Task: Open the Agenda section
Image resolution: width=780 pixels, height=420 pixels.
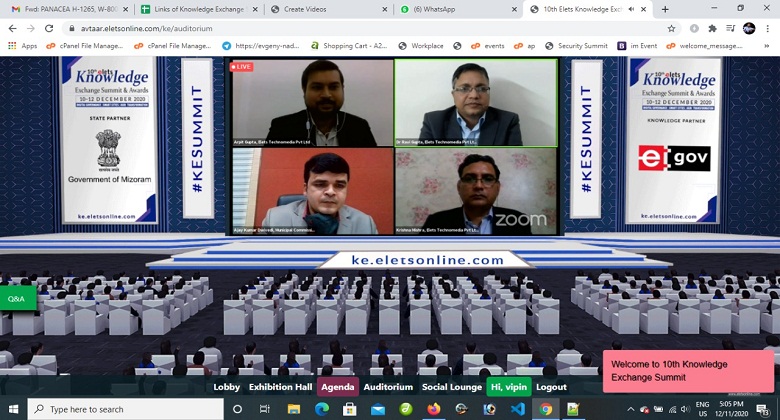Action: coord(338,387)
